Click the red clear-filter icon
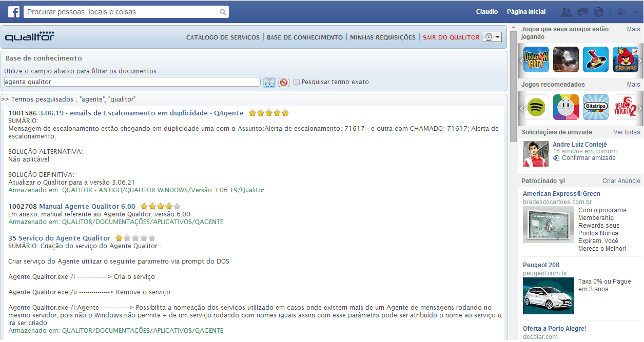Image resolution: width=644 pixels, height=342 pixels. [x=284, y=82]
